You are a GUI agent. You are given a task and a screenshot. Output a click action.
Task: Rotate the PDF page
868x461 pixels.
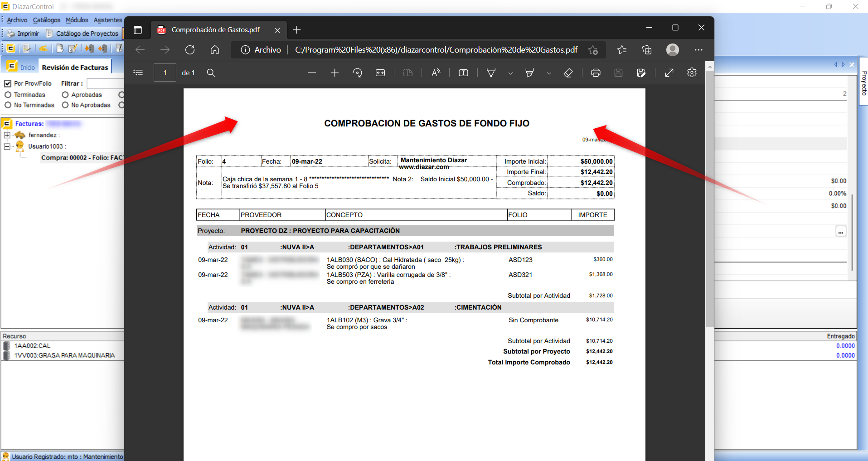358,73
